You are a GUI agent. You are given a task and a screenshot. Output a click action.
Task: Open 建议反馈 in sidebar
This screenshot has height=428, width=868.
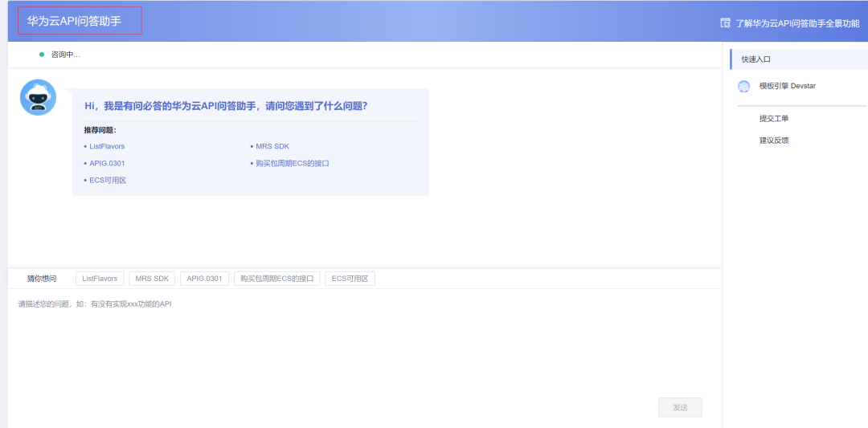click(774, 141)
